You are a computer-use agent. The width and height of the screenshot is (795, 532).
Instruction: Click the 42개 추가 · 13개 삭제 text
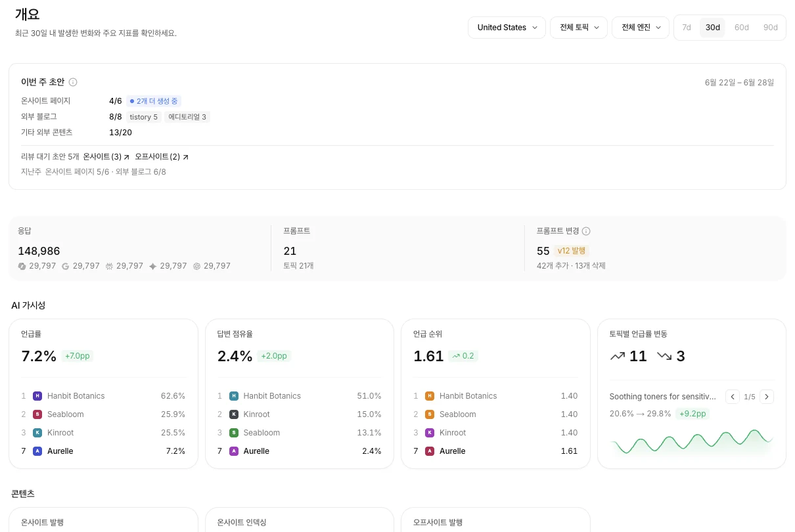[x=571, y=266]
